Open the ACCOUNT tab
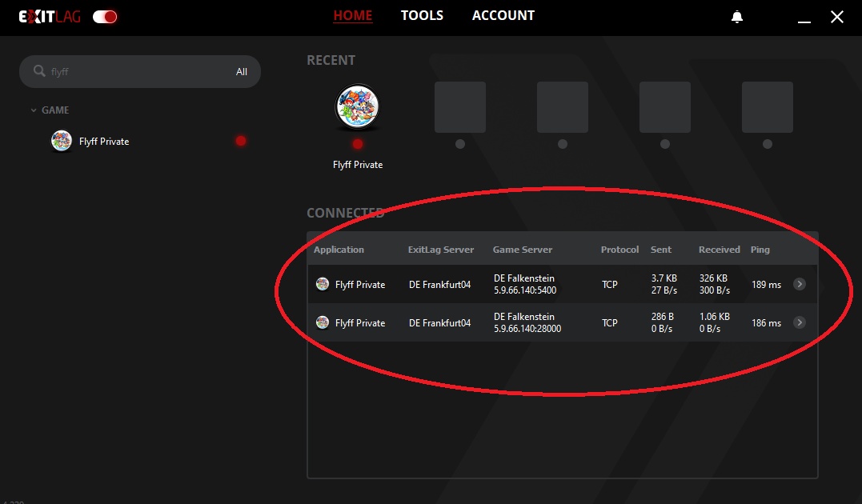 coord(503,16)
